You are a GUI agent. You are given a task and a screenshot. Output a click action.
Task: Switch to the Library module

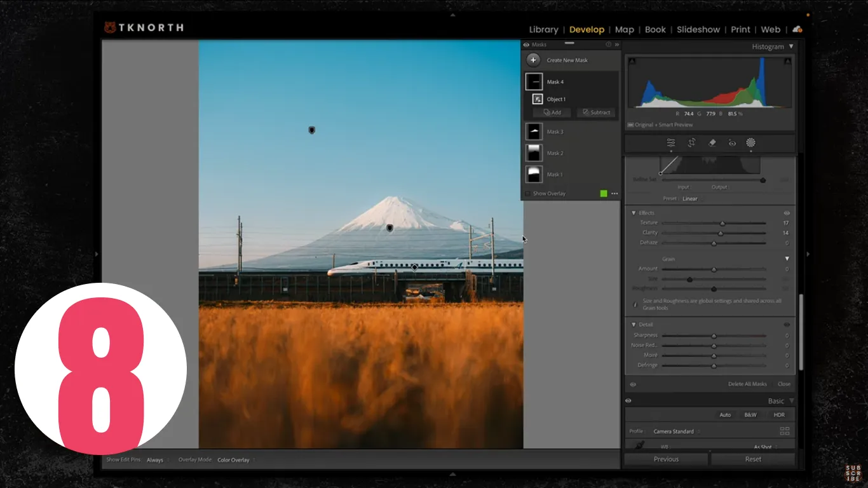coord(543,29)
